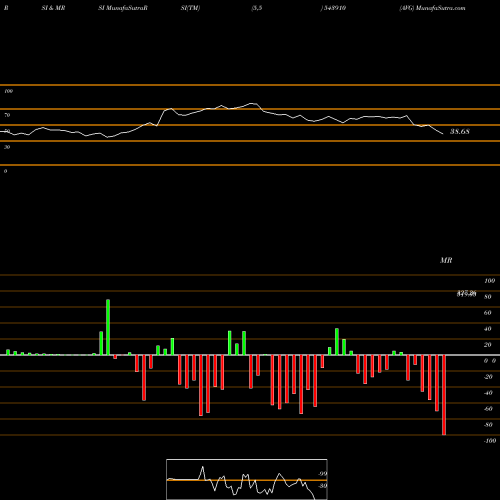Click the 60 label on the MR axis
Image resolution: width=500 pixels, height=500 pixels.
488,313
